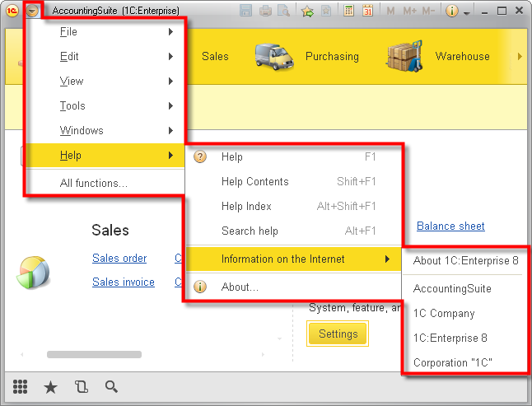
Task: Open the main menu dropdown button
Action: 32,12
